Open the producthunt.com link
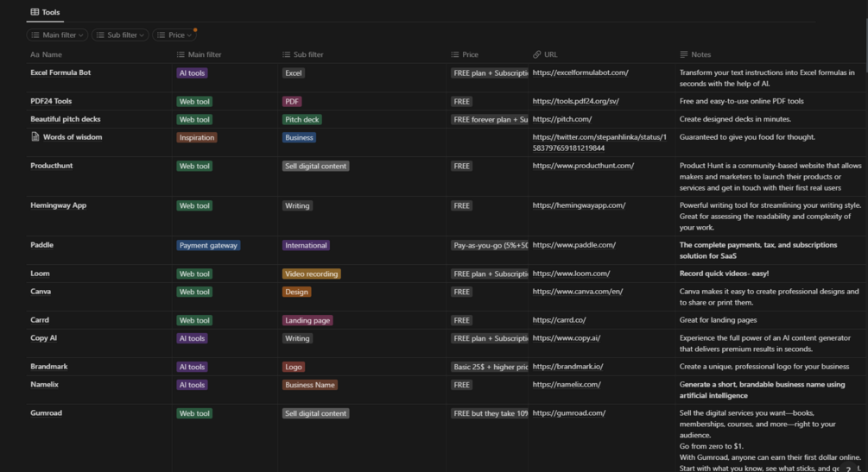This screenshot has width=868, height=472. pyautogui.click(x=583, y=166)
